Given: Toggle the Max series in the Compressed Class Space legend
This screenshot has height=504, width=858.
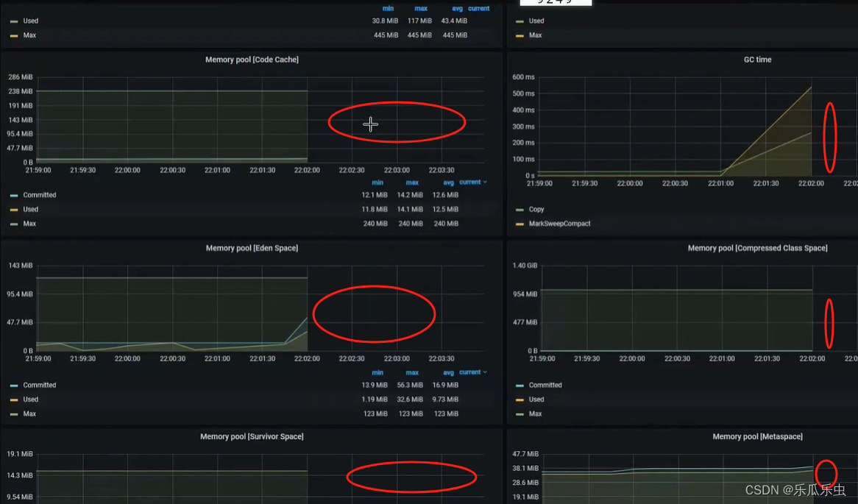Looking at the screenshot, I should point(535,414).
